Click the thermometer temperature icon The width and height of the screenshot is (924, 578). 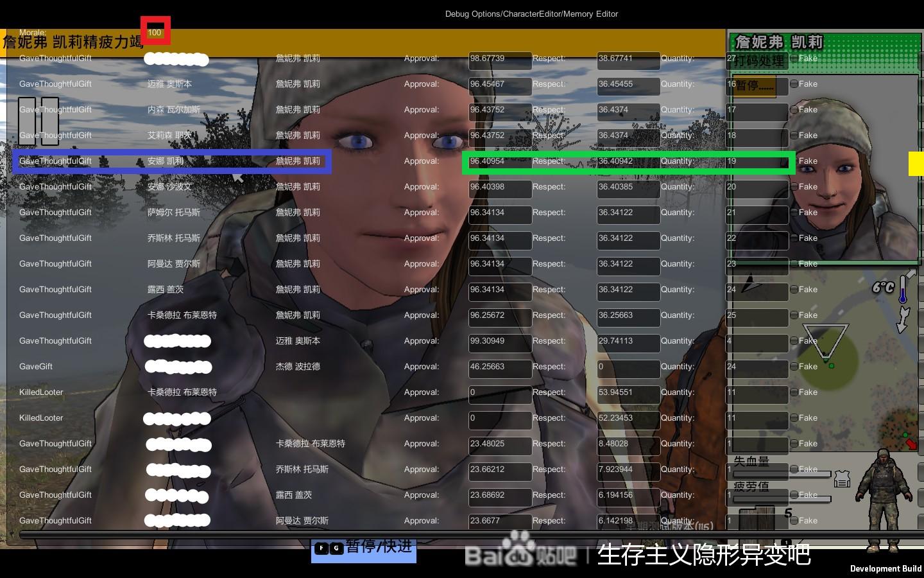pyautogui.click(x=903, y=288)
